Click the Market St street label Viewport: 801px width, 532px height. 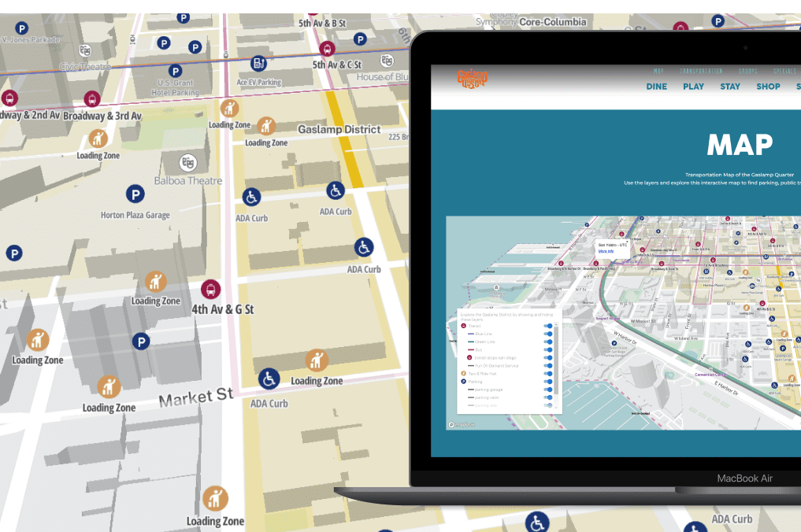[195, 397]
